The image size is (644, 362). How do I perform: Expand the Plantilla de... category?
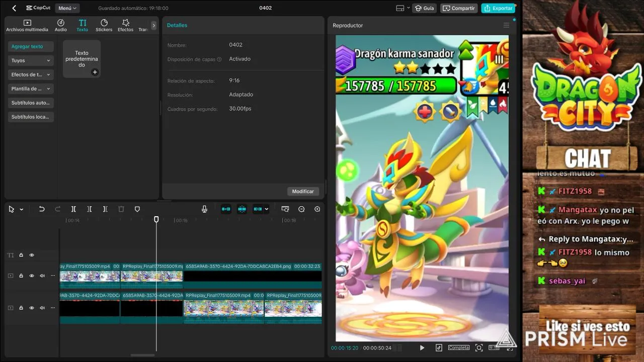click(31, 88)
